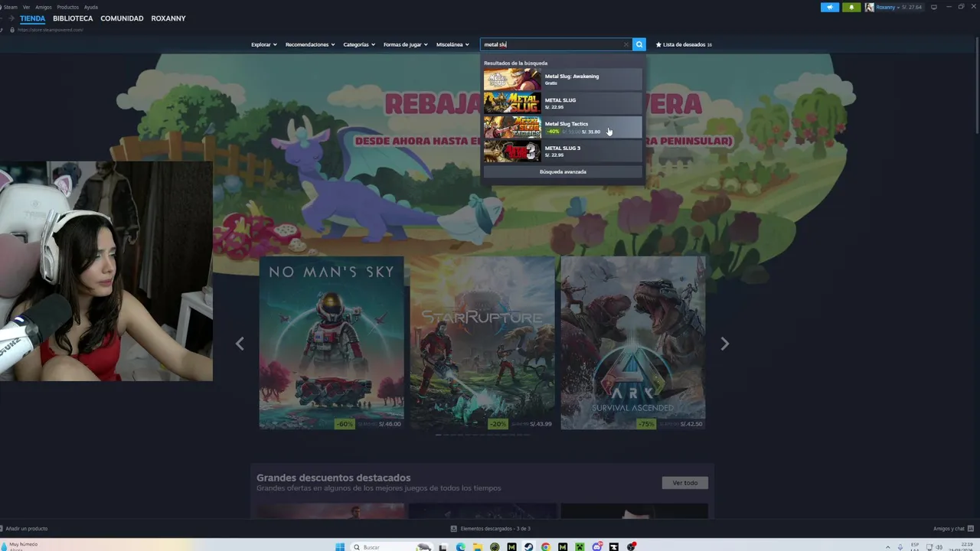Open volume control in system tray
Image resolution: width=980 pixels, height=551 pixels.
[x=939, y=547]
